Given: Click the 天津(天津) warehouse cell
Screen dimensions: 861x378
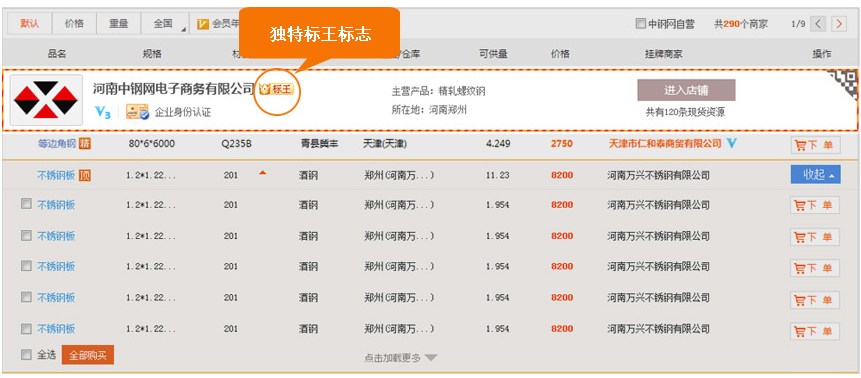Looking at the screenshot, I should [385, 144].
